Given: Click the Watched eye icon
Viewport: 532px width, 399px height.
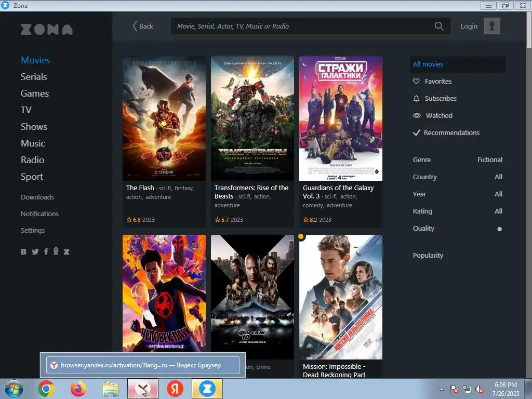Looking at the screenshot, I should [417, 116].
